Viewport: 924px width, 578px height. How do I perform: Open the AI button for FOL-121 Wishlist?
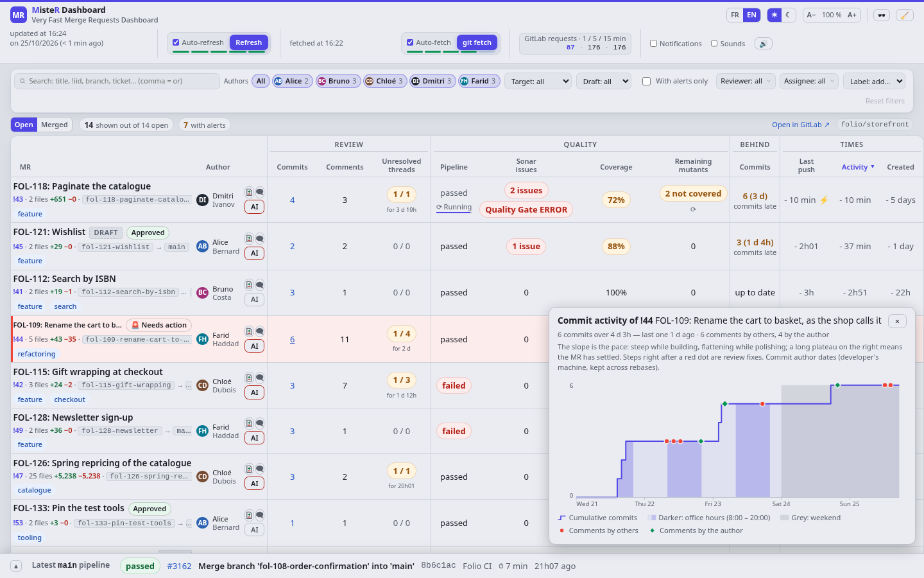255,253
